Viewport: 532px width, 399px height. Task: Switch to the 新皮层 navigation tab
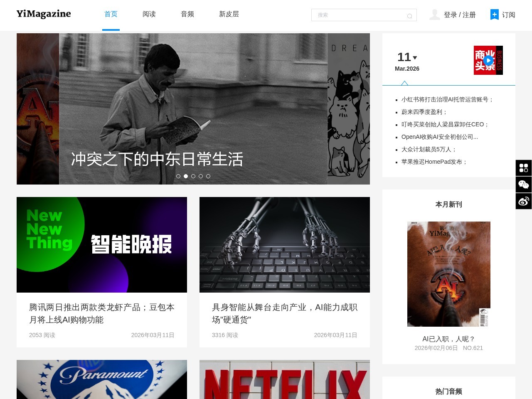tap(229, 14)
